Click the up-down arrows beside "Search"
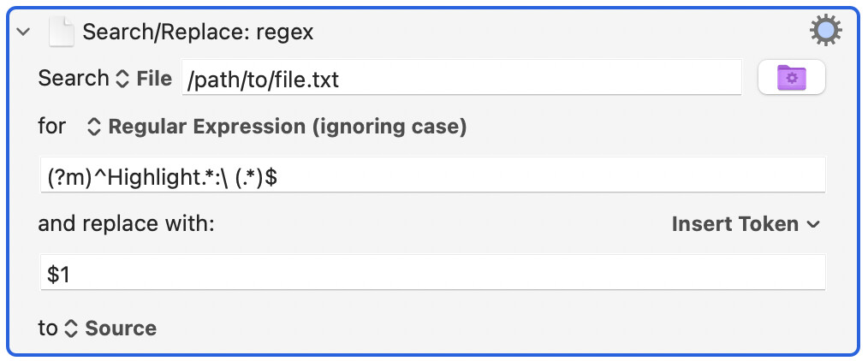Screen dimensions: 868x361 coord(122,79)
